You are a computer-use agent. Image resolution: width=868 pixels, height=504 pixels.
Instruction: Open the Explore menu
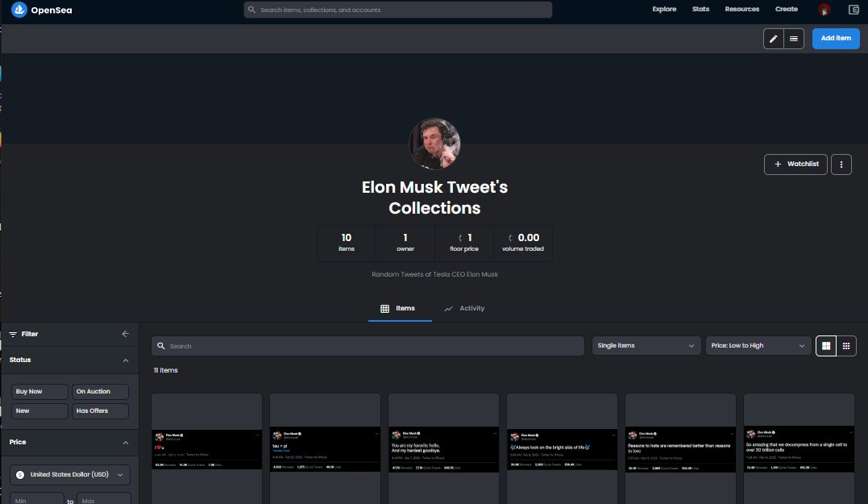pyautogui.click(x=664, y=10)
